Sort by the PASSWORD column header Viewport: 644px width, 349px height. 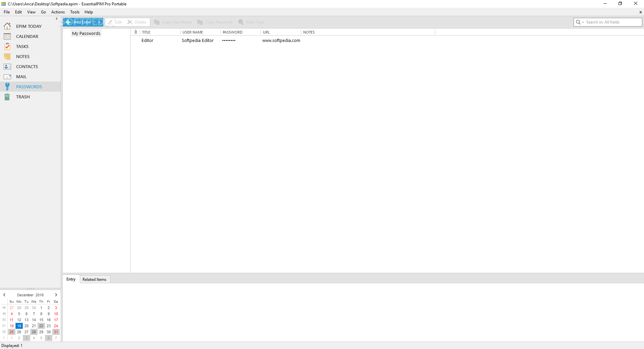(x=240, y=32)
